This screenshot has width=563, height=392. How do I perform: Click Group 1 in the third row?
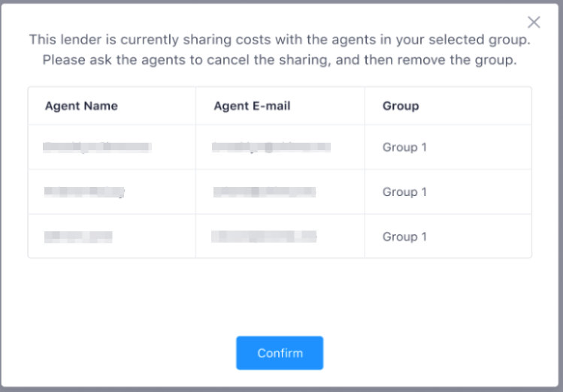(x=404, y=237)
